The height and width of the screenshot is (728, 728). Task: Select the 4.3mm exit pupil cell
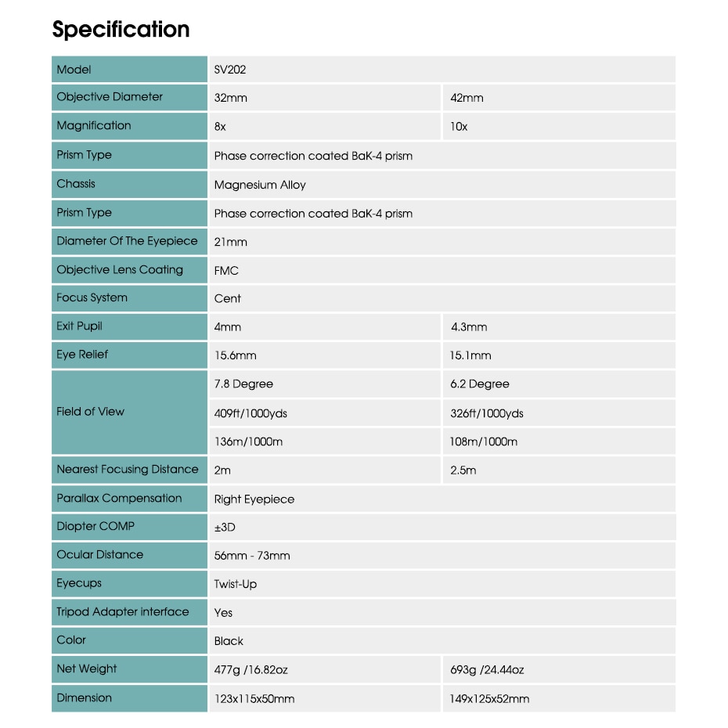click(560, 327)
